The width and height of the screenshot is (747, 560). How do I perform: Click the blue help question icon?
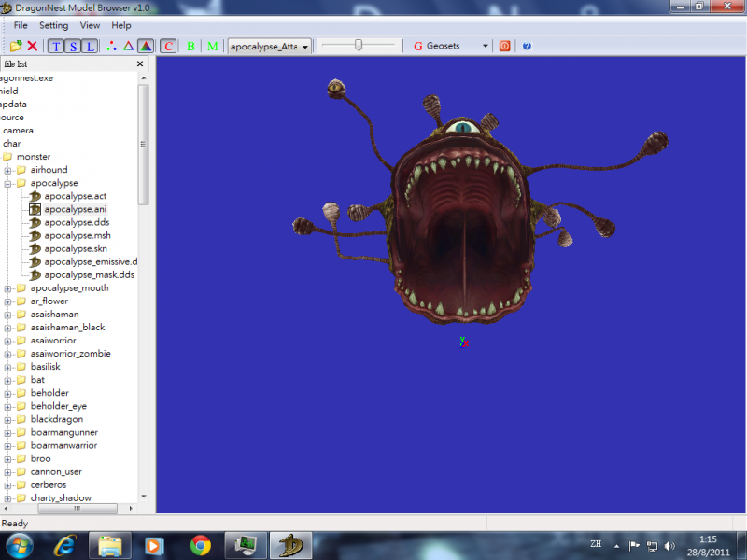click(x=527, y=46)
